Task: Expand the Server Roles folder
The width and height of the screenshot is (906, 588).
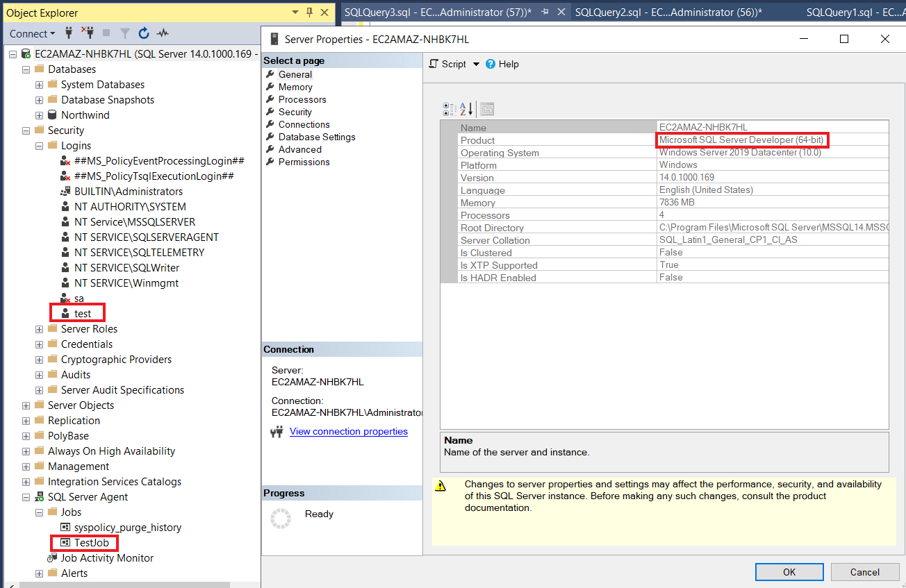Action: click(x=39, y=329)
